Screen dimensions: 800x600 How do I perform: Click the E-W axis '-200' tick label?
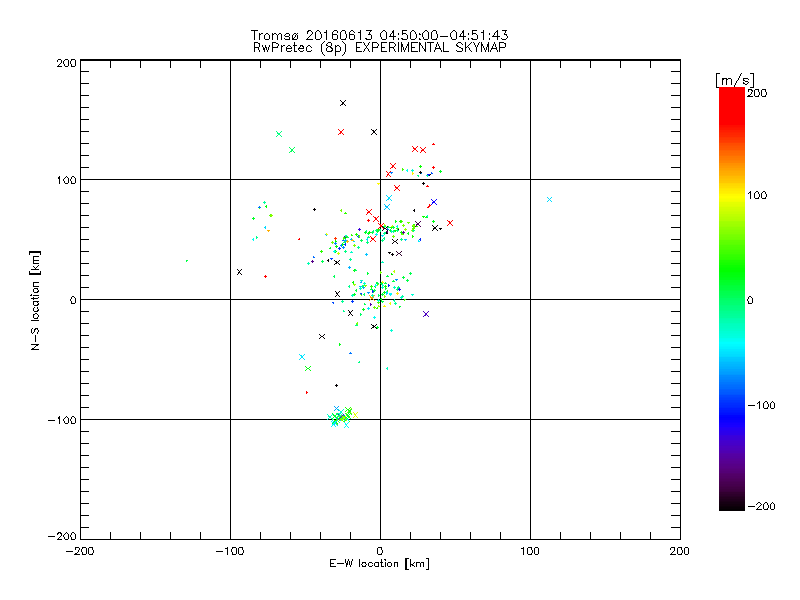click(80, 551)
